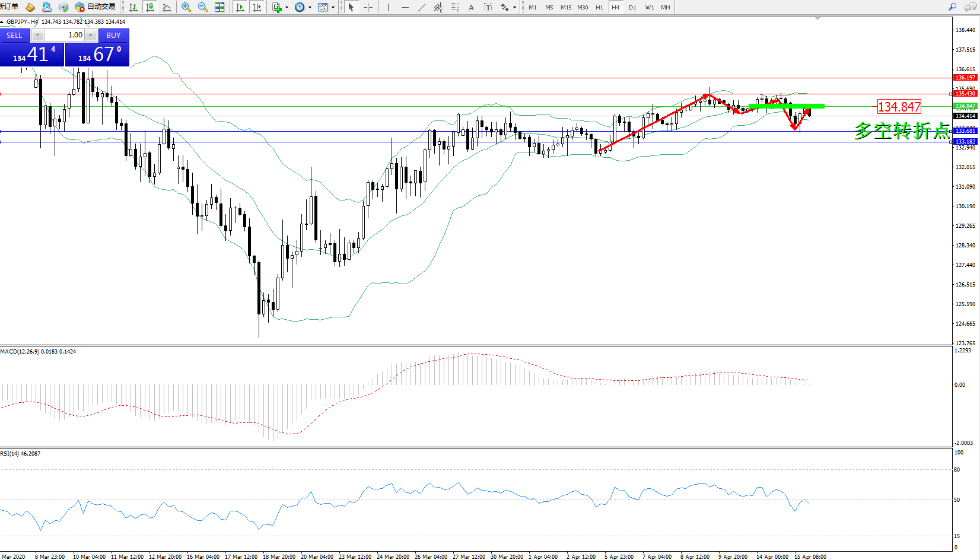Expand the periodicity clock dropdown arrow
980x560 pixels.
point(310,8)
